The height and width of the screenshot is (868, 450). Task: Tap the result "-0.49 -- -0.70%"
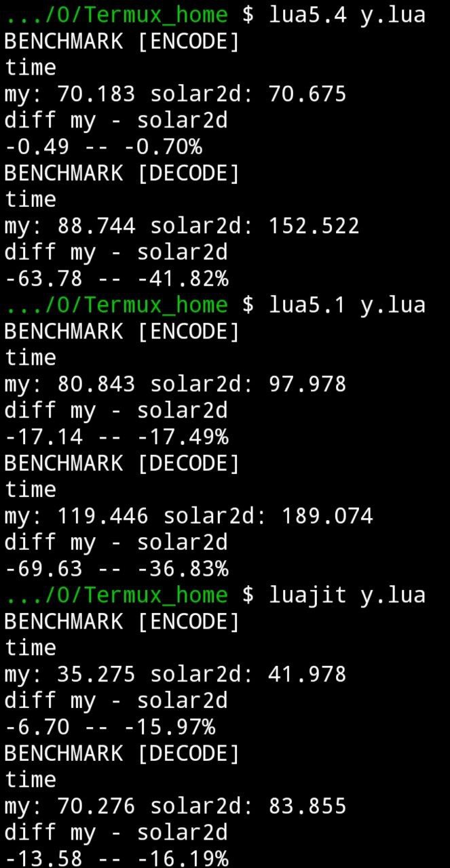pos(103,146)
